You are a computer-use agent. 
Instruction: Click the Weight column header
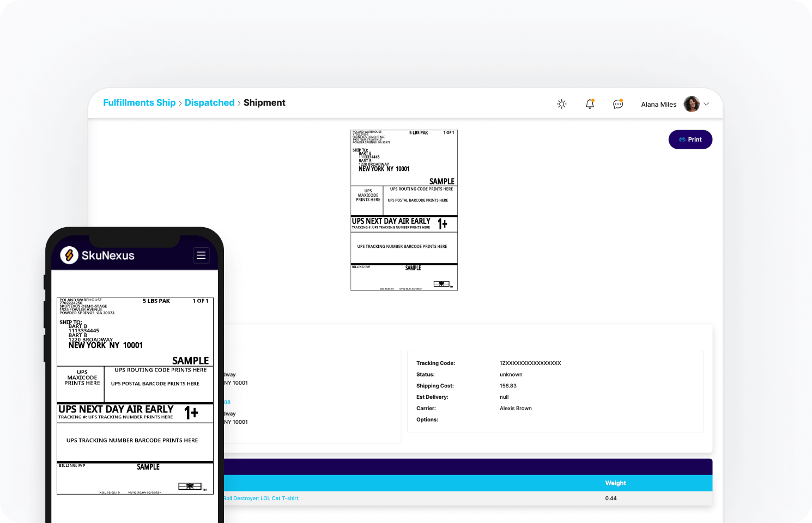click(615, 483)
